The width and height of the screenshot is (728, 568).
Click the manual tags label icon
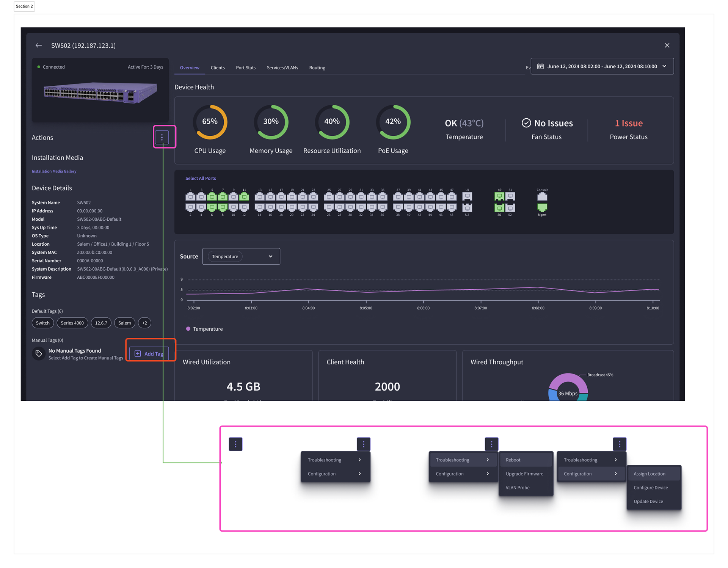[39, 354]
